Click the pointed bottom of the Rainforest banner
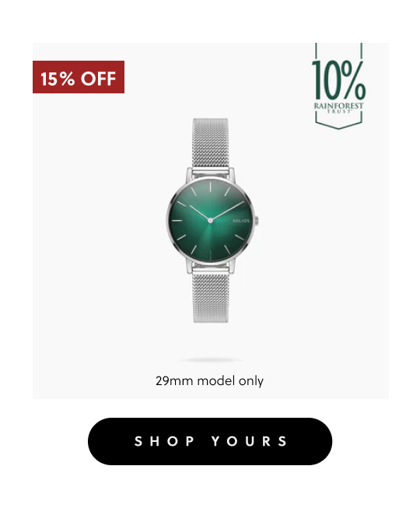The height and width of the screenshot is (508, 420). 338,125
